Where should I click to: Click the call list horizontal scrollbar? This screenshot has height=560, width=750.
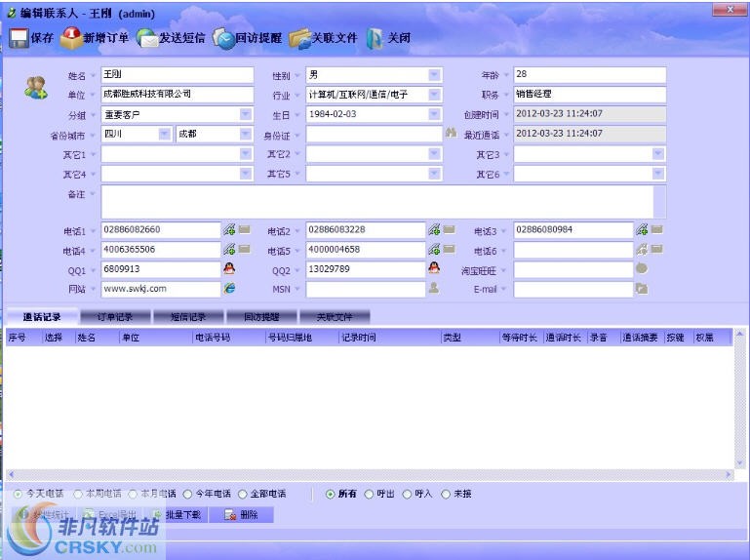pyautogui.click(x=371, y=474)
